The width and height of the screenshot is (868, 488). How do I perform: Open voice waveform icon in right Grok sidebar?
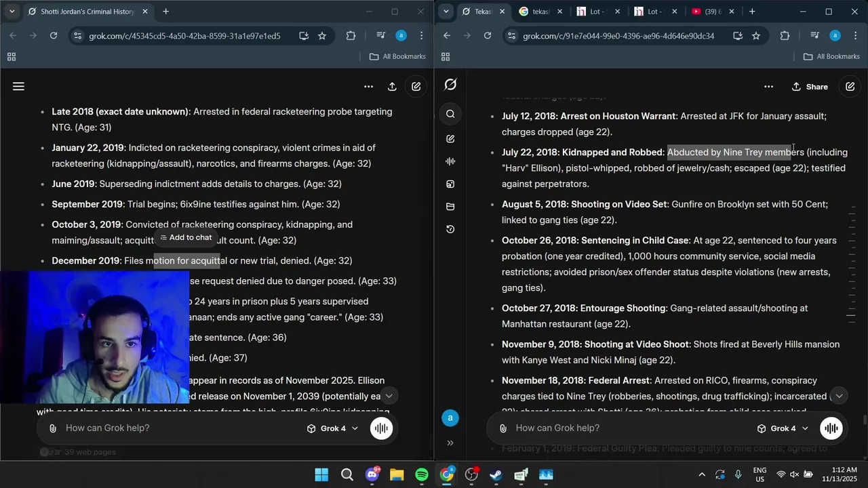450,161
